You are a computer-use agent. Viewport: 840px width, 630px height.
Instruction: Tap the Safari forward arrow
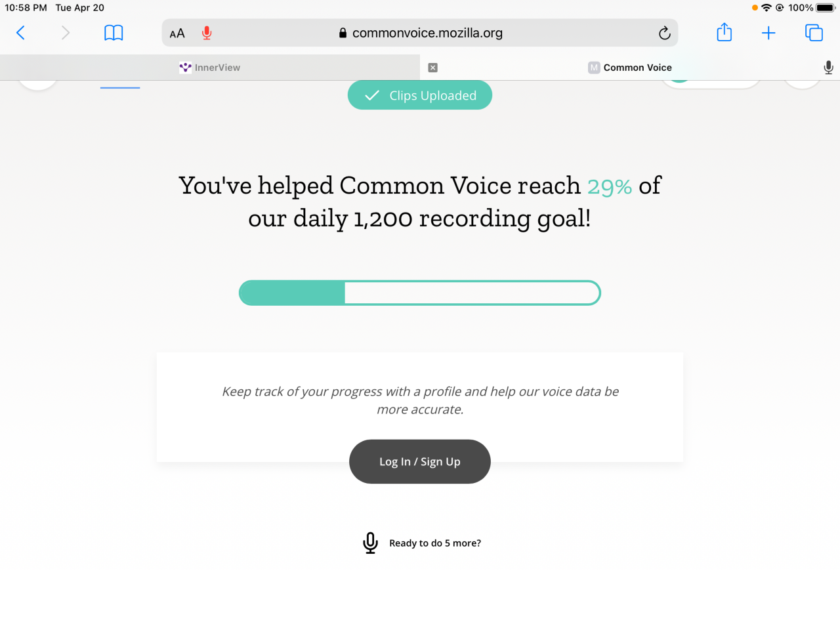[x=65, y=33]
